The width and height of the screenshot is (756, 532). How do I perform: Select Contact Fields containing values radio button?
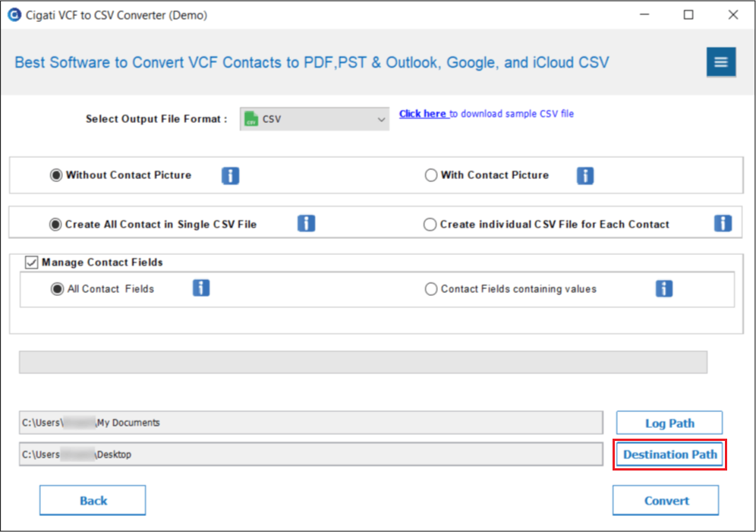(430, 289)
